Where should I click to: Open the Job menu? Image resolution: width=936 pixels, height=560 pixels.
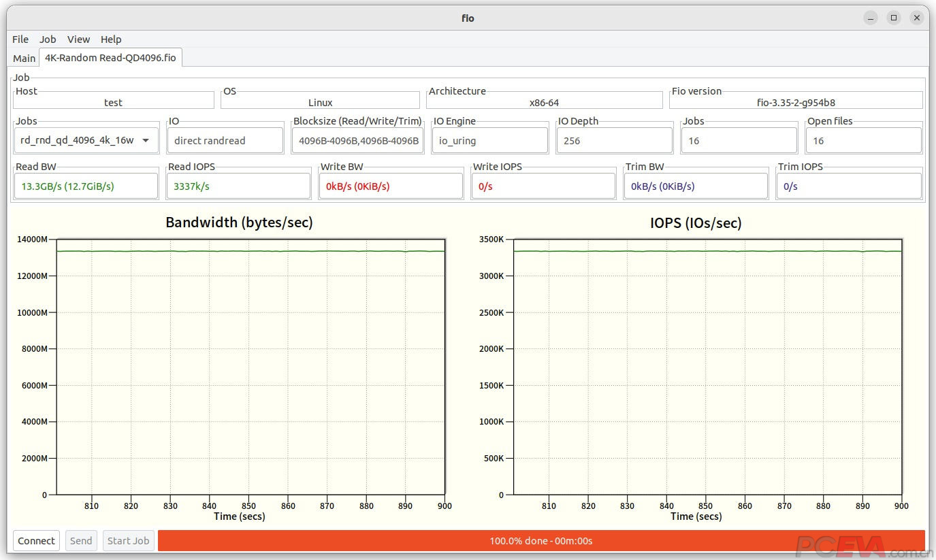click(48, 39)
